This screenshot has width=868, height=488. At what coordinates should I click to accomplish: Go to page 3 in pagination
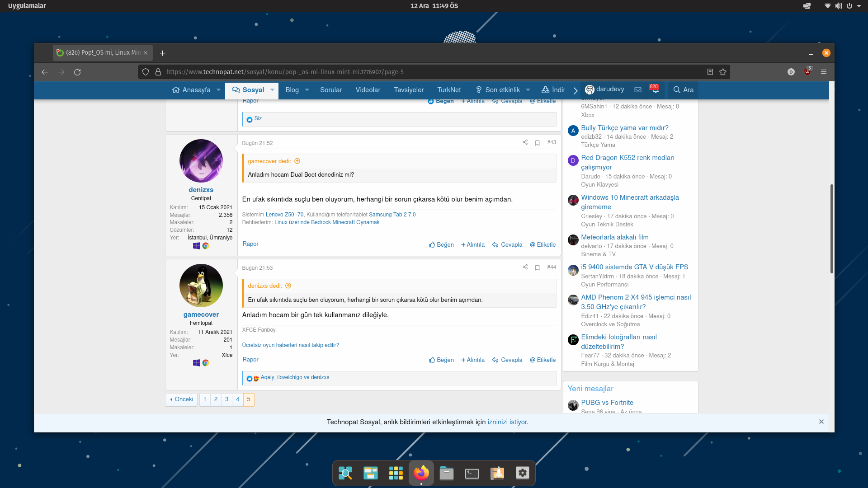point(227,399)
